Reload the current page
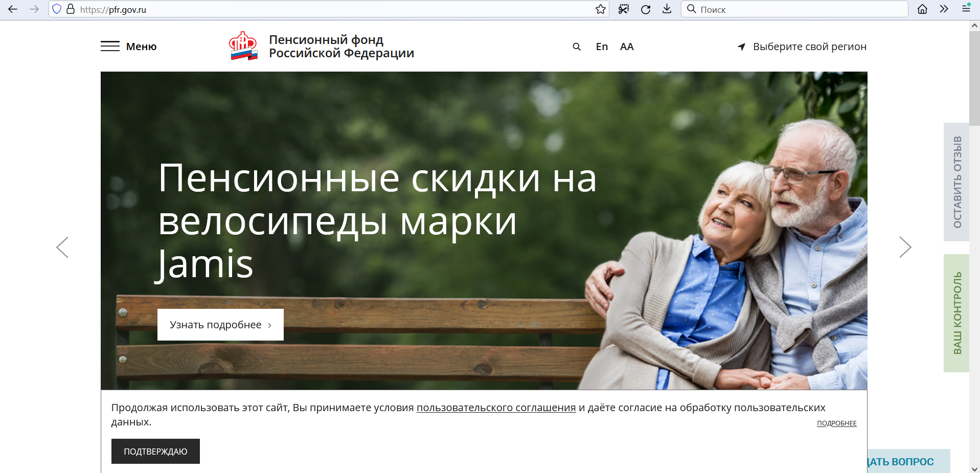Screen dimensions: 980x473 (646, 9)
